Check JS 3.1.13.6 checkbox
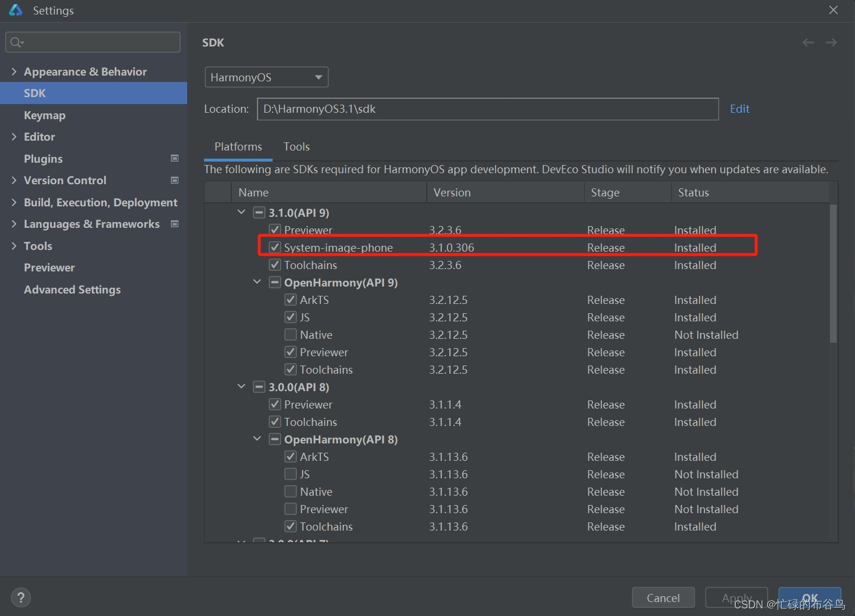Viewport: 855px width, 616px height. 291,474
